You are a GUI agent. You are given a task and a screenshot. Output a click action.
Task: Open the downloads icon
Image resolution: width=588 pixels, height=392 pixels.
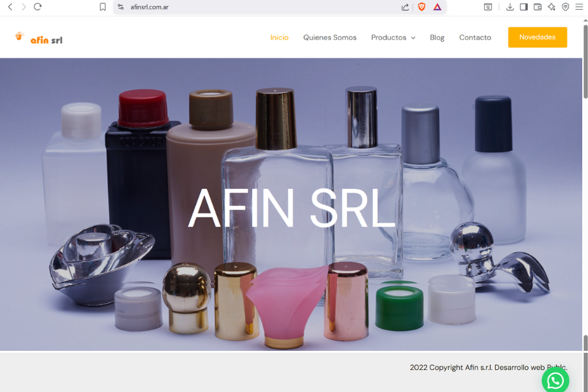click(510, 7)
